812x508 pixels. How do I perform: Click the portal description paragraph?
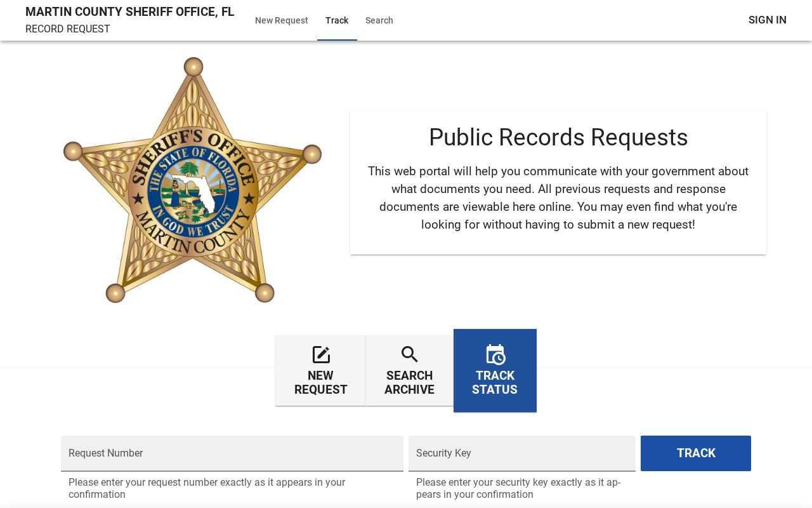coord(558,198)
